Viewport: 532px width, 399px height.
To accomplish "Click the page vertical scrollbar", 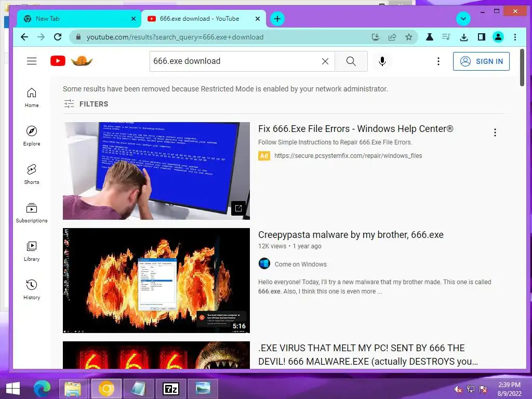I will coord(522,68).
